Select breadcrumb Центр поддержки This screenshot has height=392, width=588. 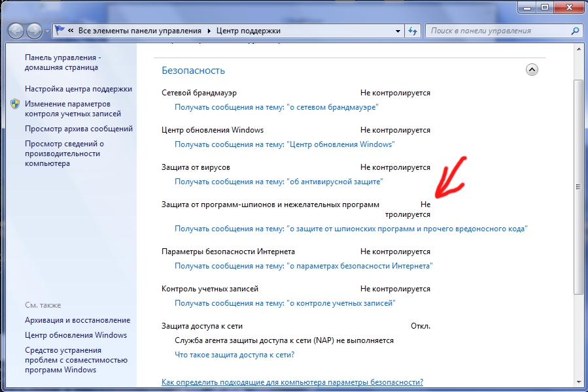click(249, 31)
